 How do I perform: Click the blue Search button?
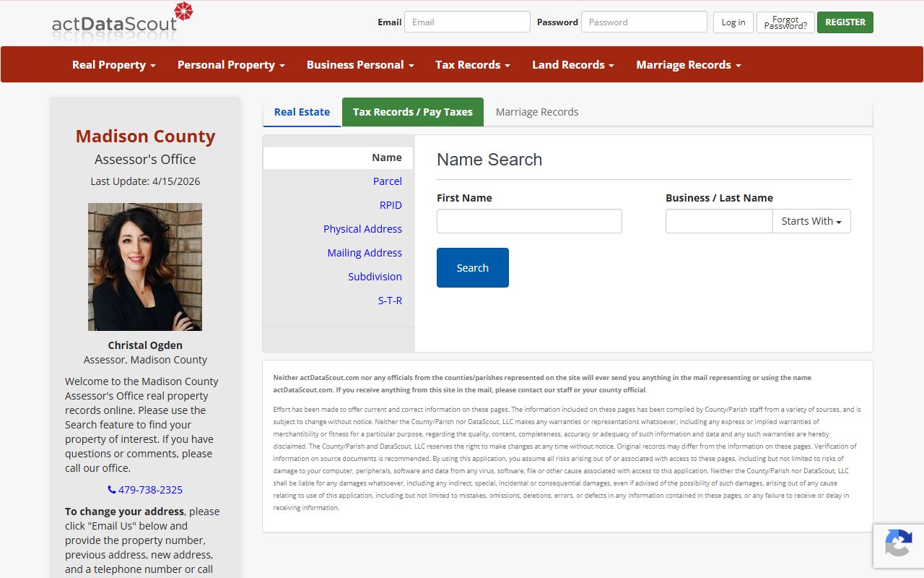pos(473,267)
